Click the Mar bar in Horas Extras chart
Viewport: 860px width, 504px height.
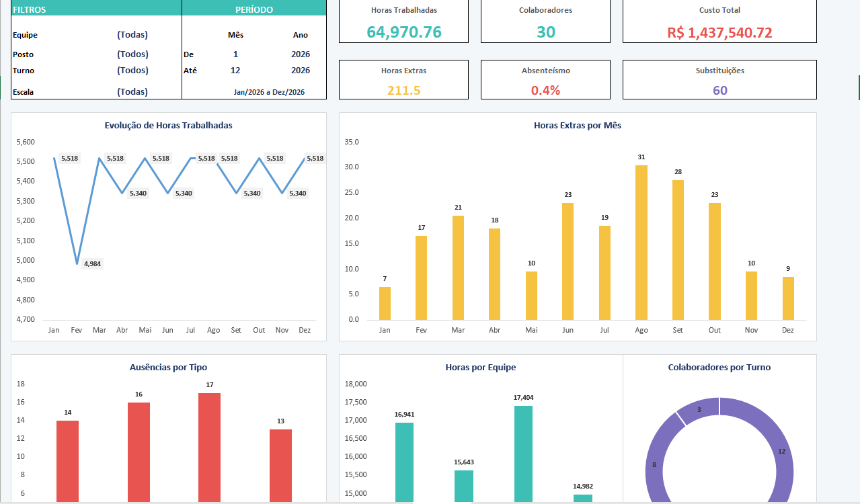click(x=458, y=267)
